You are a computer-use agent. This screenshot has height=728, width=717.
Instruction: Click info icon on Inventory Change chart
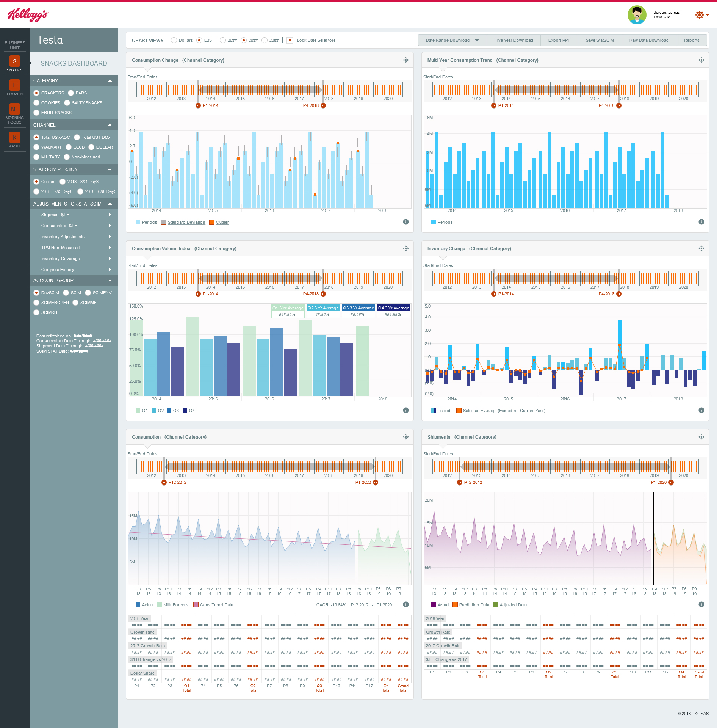click(701, 410)
